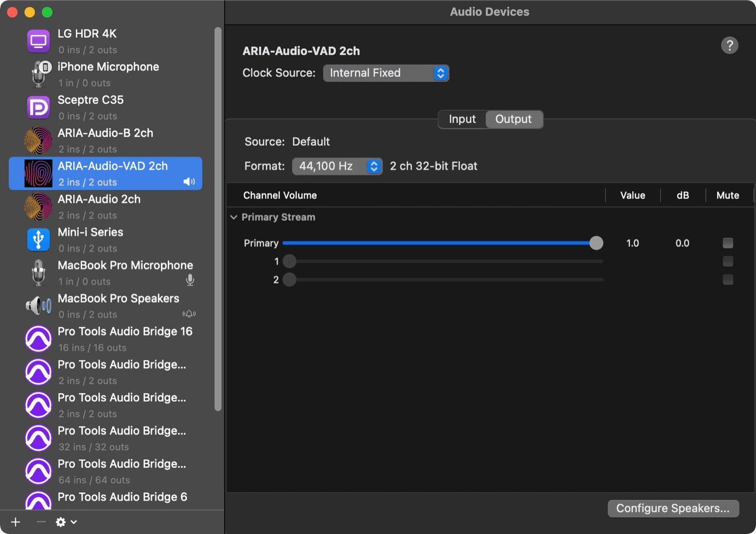This screenshot has width=756, height=534.
Task: Open the Format 44,100 Hz dropdown
Action: click(337, 166)
